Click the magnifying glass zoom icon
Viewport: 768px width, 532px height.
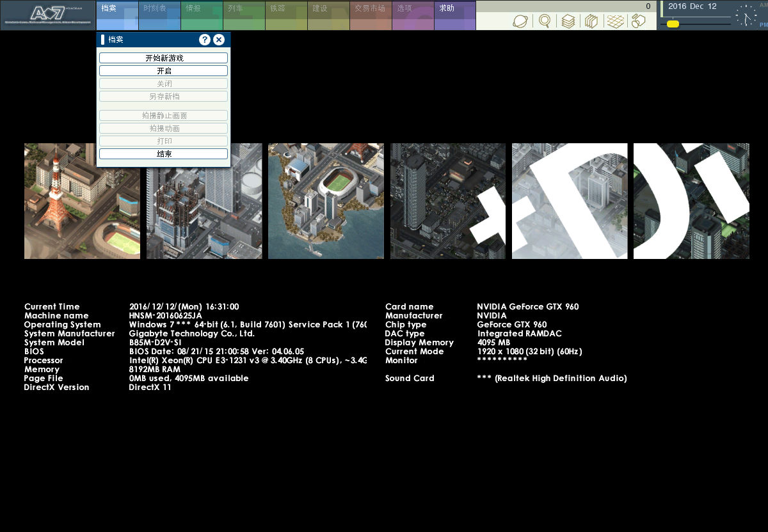tap(544, 21)
